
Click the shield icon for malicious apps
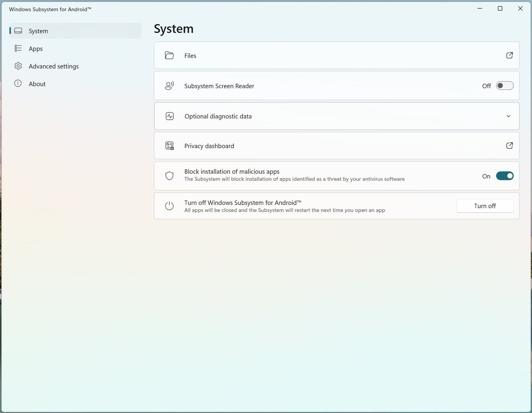click(x=169, y=176)
